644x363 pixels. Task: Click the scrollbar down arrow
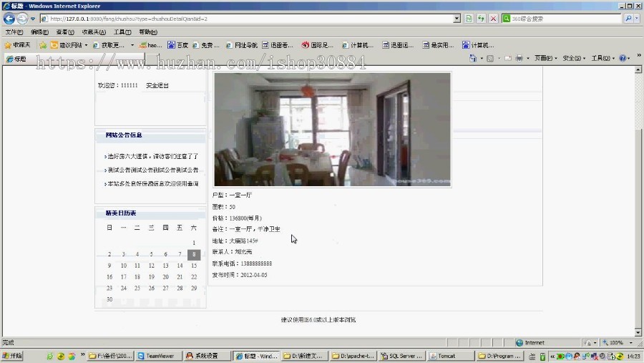point(638,333)
